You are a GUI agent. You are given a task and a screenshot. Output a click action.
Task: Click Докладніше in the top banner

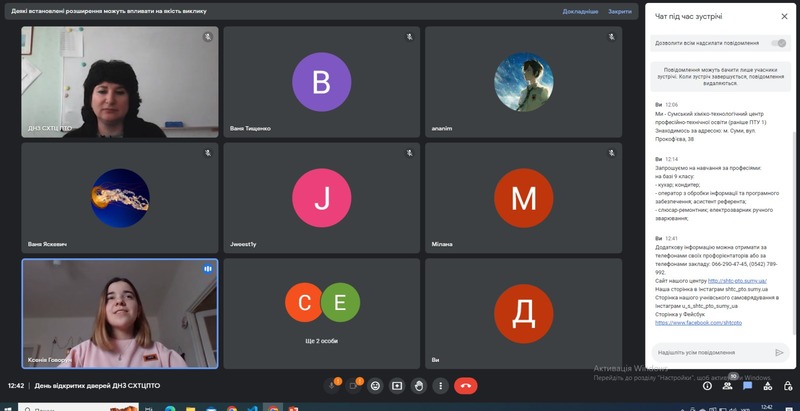pyautogui.click(x=580, y=11)
